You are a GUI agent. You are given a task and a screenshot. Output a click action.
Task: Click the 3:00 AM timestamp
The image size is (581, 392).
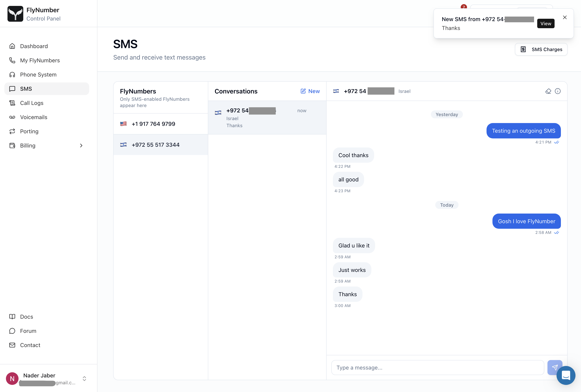point(342,305)
